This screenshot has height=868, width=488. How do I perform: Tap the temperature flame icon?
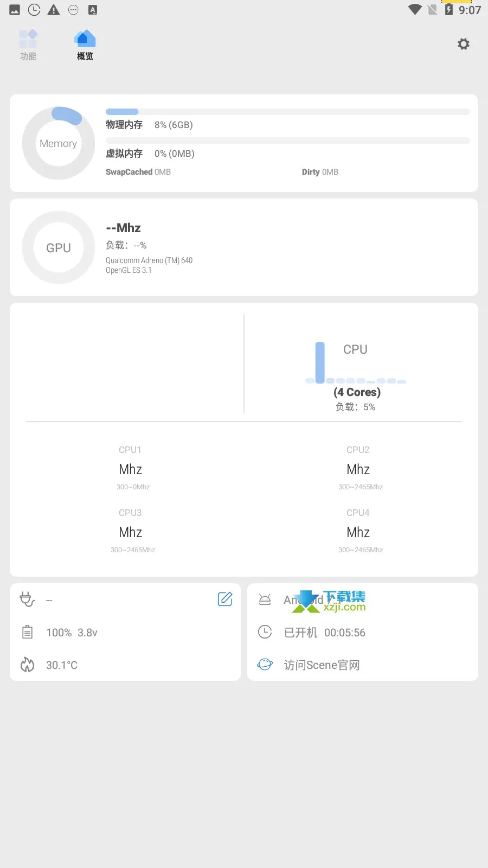tap(27, 665)
